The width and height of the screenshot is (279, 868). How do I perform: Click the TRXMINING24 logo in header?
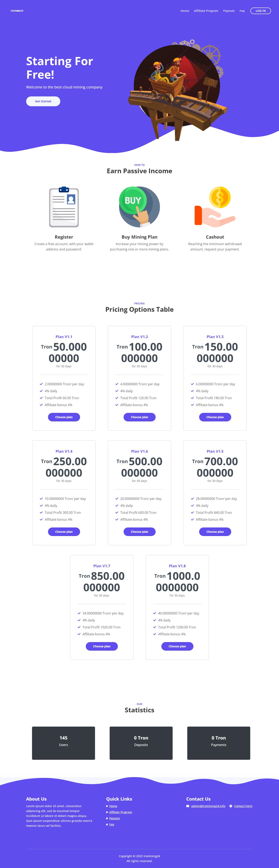[x=17, y=11]
